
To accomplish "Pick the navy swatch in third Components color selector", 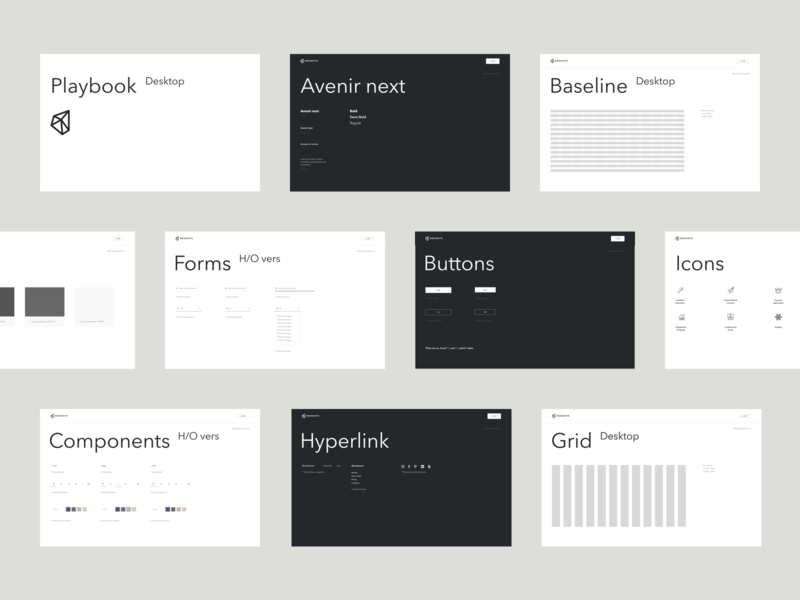I will pyautogui.click(x=168, y=509).
